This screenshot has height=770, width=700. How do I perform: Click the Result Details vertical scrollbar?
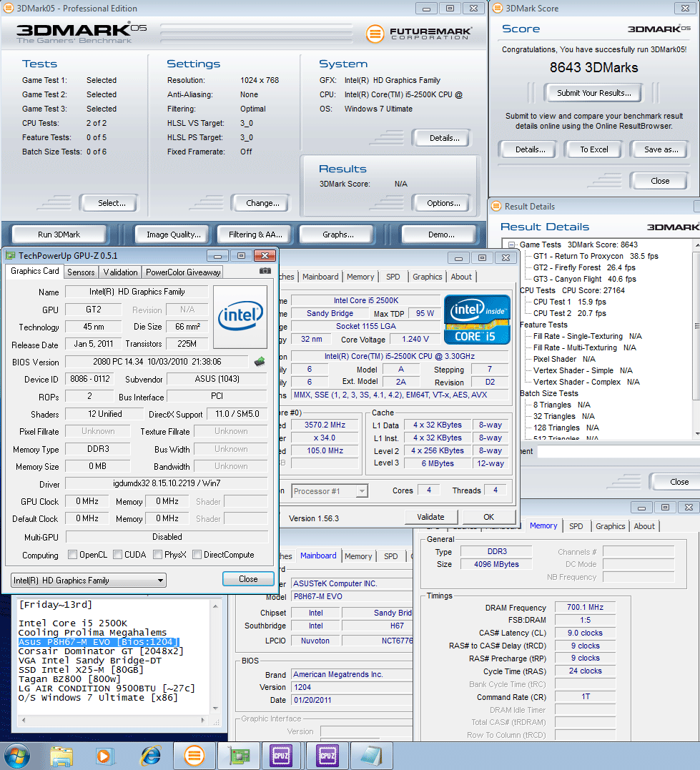(696, 339)
